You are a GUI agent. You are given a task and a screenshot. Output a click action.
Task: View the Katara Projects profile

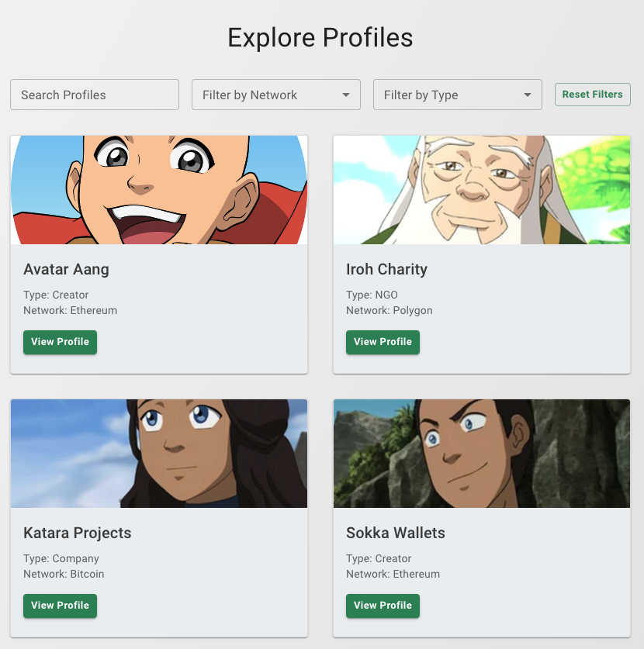[60, 606]
